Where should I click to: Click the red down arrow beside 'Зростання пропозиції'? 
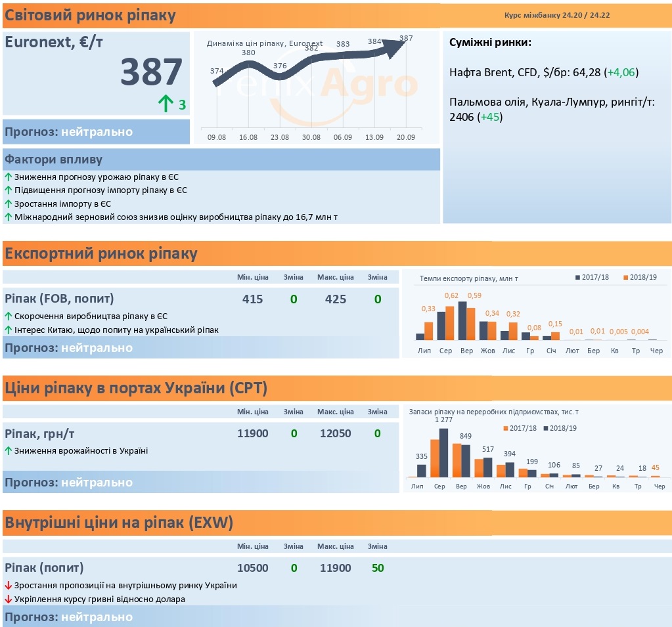(x=8, y=586)
